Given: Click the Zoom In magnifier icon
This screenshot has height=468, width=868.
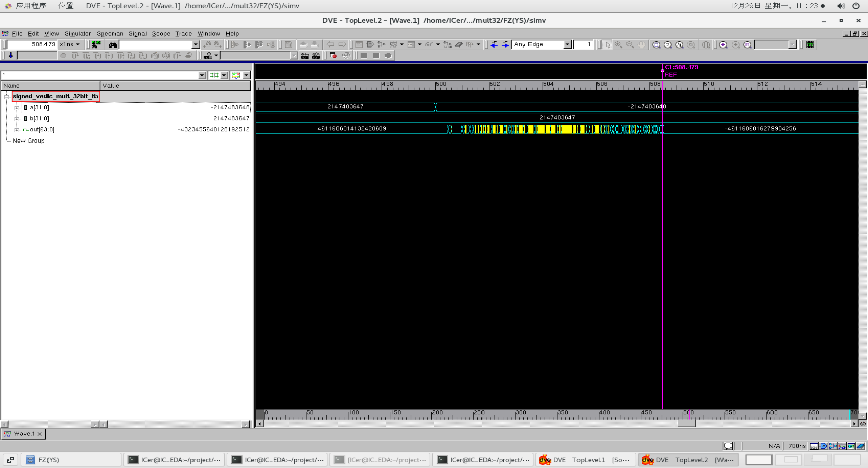Looking at the screenshot, I should coord(618,44).
